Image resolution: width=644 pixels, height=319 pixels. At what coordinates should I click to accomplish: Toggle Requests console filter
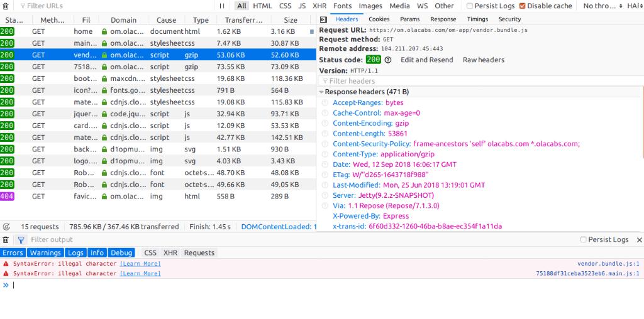[199, 253]
